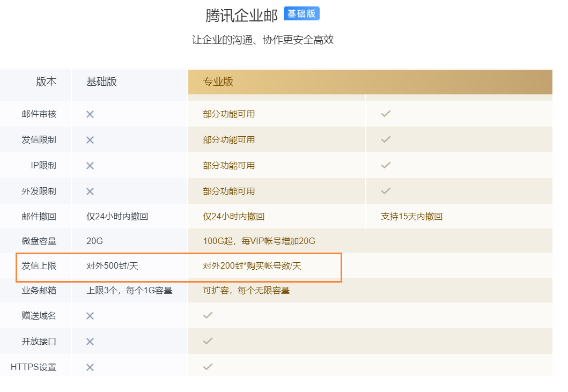Click the checkmark in HTTPS设置 row
This screenshot has height=392, width=568.
pos(208,367)
